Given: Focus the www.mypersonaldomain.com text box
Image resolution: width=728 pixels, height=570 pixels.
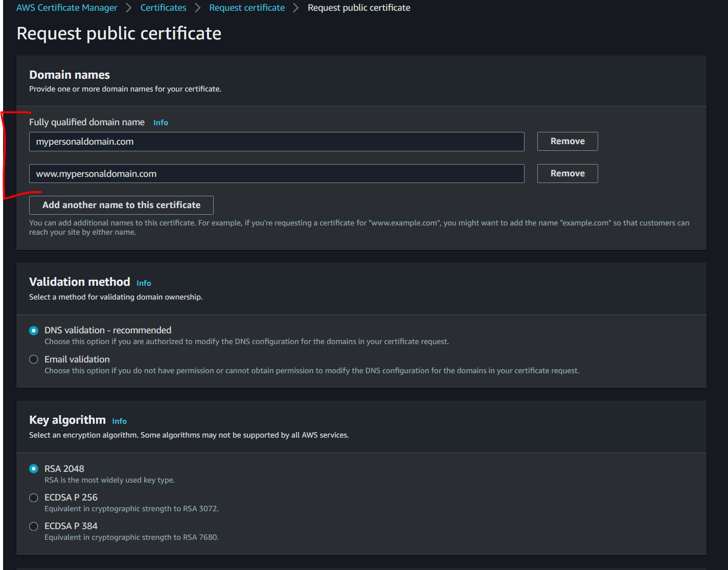Looking at the screenshot, I should tap(276, 173).
